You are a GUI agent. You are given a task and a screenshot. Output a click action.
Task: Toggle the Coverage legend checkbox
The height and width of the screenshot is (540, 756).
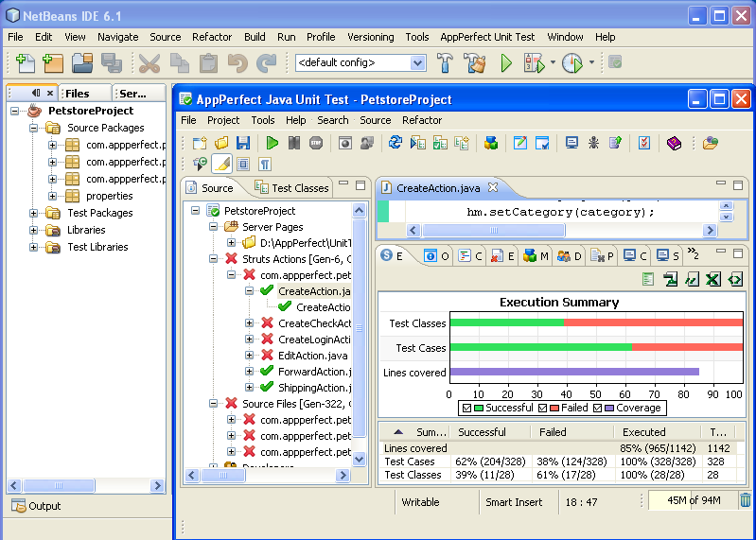(x=597, y=408)
